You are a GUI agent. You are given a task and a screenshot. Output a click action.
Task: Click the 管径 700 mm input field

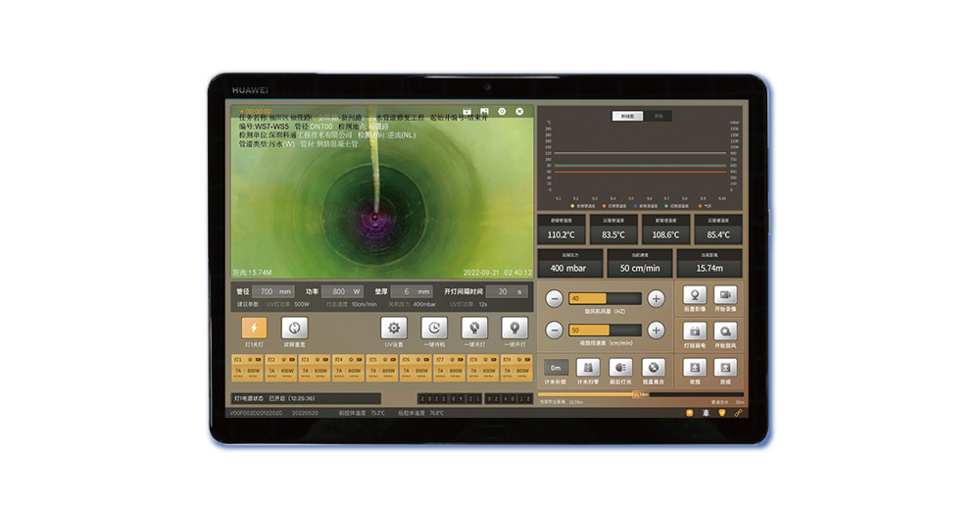click(x=274, y=291)
